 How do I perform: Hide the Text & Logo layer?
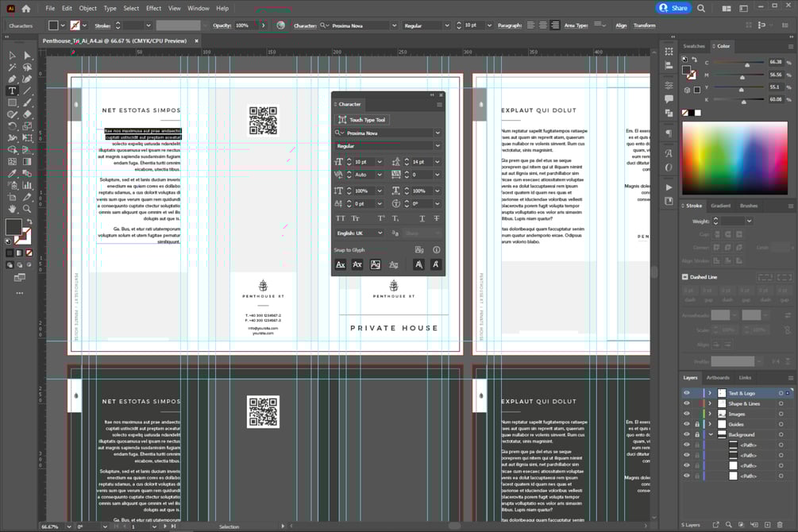point(687,393)
